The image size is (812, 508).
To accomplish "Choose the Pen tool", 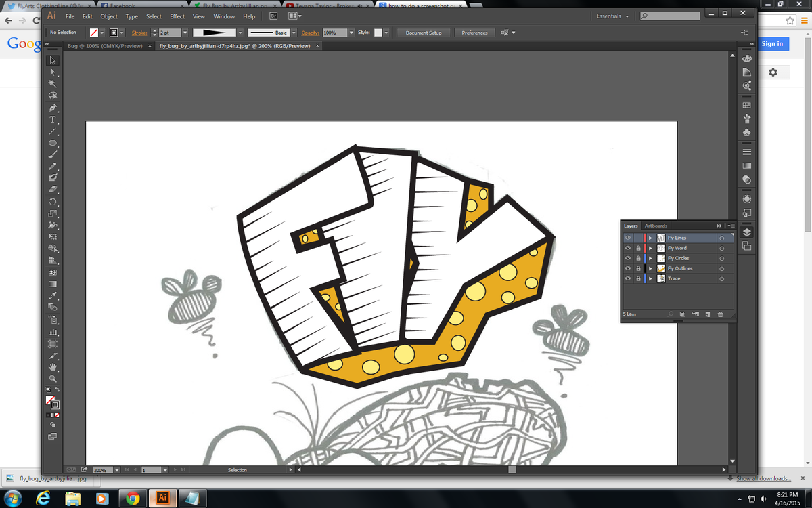I will 53,107.
